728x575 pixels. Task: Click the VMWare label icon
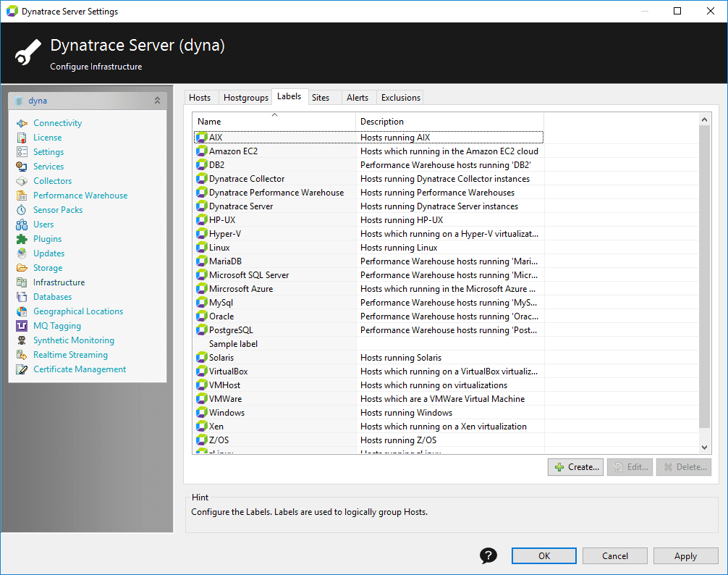pyautogui.click(x=201, y=399)
